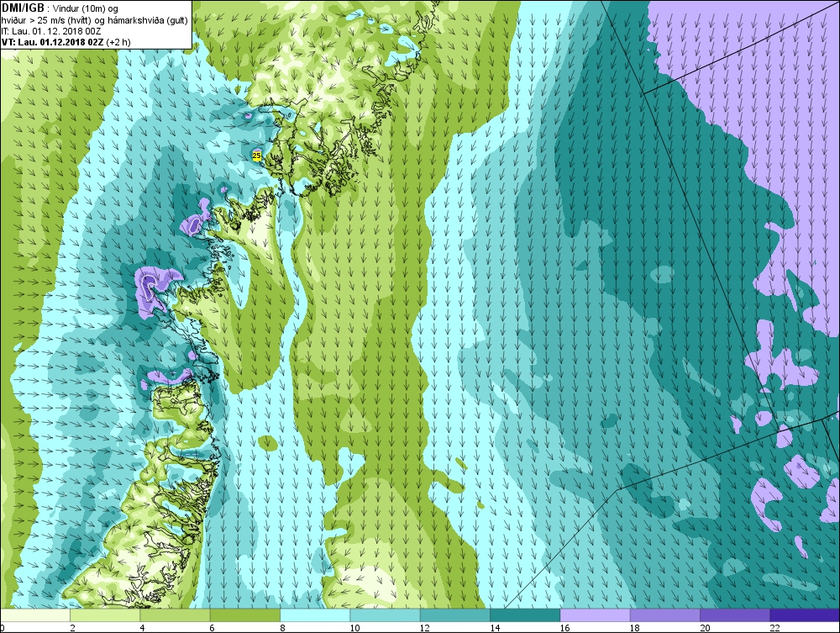The height and width of the screenshot is (633, 840).
Task: Click the 'hviður > 25 m/s' description line
Action: pyautogui.click(x=94, y=20)
